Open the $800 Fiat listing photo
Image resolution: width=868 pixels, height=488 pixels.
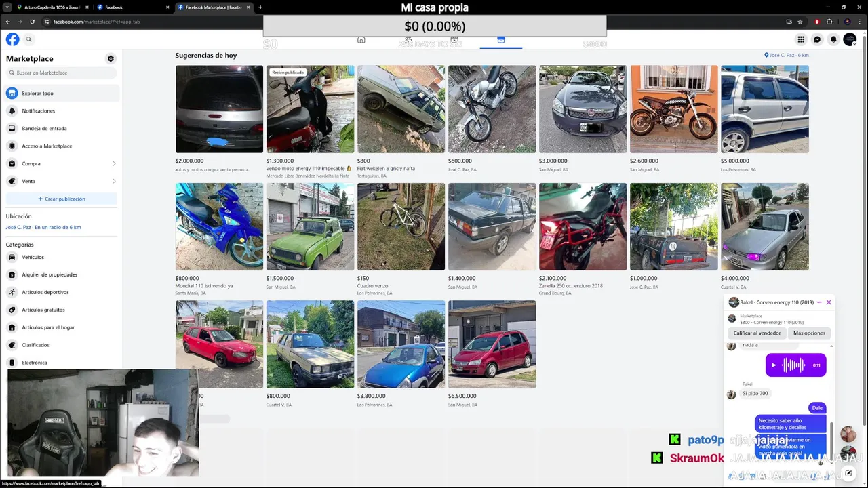click(401, 109)
